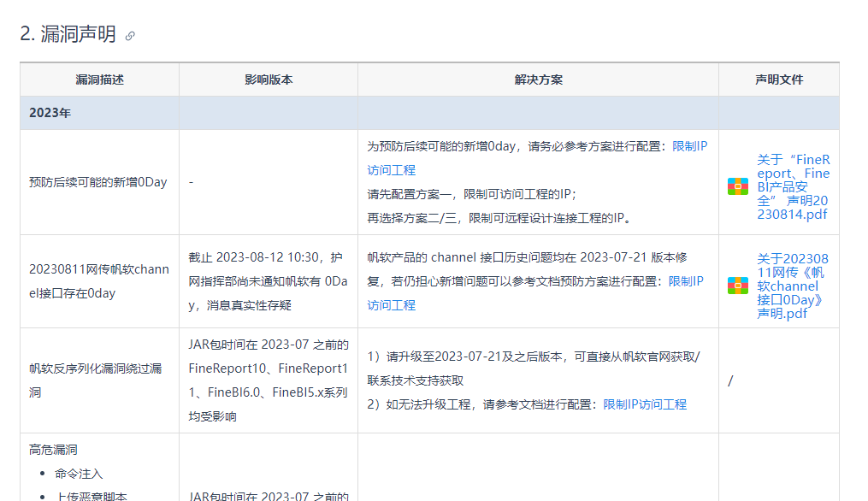
Task: Click the PDF file icon for channel接口0Day声明
Action: click(738, 286)
